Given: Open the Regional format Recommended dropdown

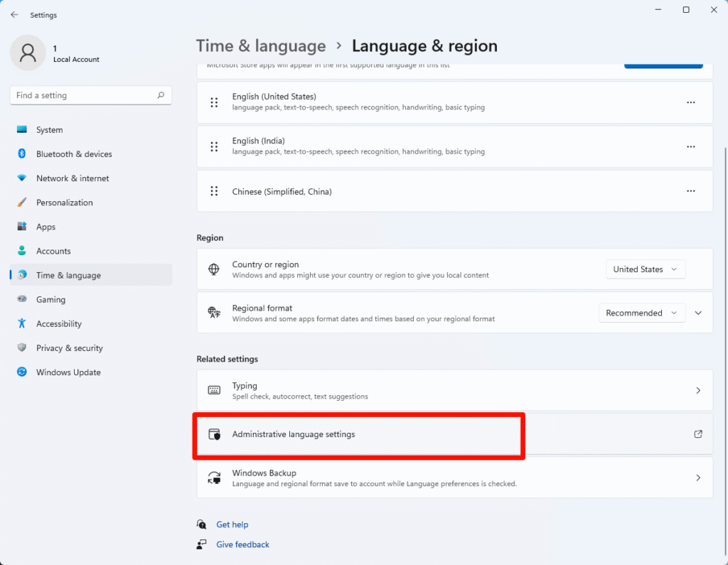Looking at the screenshot, I should coord(642,313).
